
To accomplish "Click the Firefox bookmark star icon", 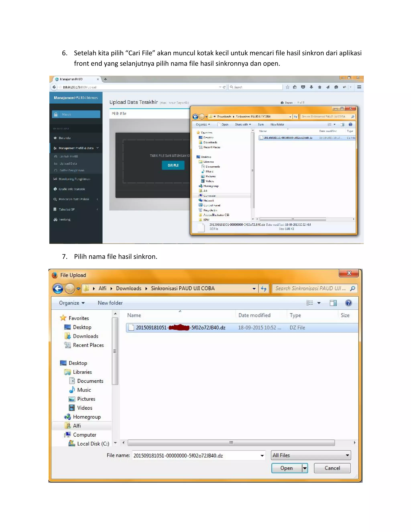I will 288,87.
